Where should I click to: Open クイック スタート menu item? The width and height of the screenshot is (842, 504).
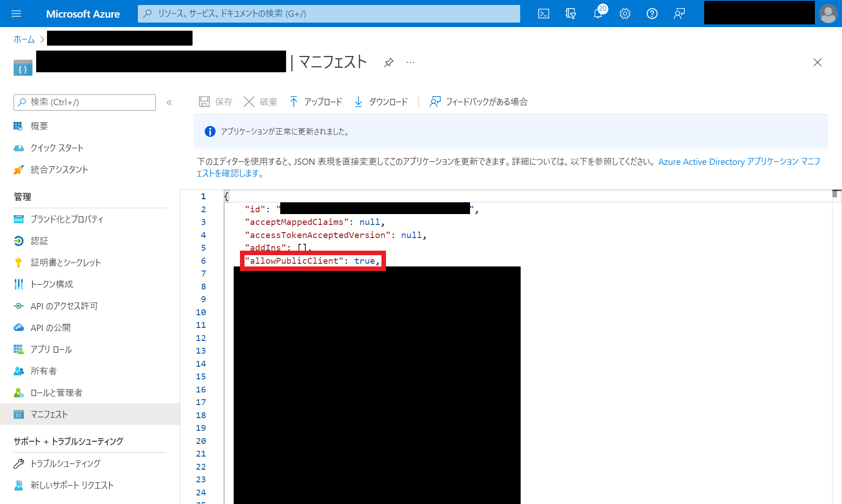(57, 148)
